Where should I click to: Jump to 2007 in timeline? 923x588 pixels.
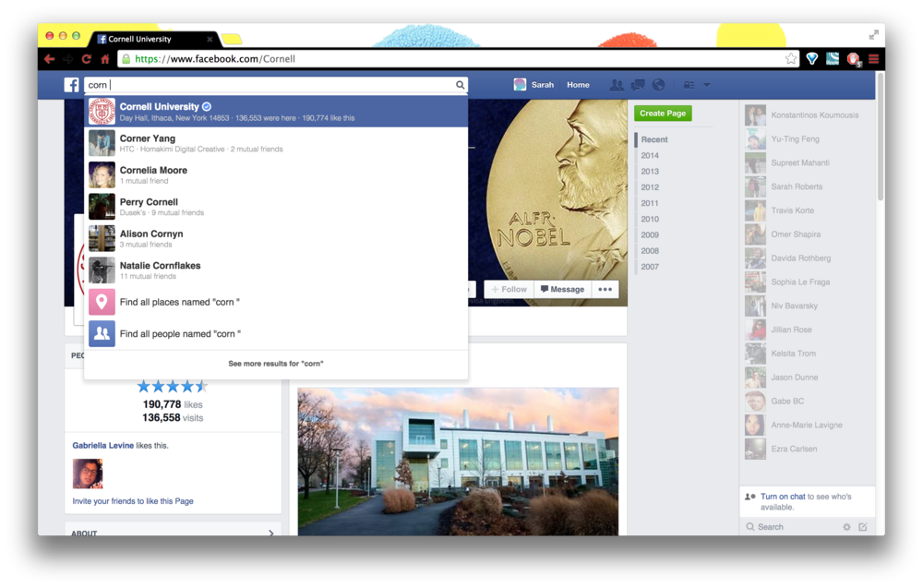pyautogui.click(x=650, y=267)
